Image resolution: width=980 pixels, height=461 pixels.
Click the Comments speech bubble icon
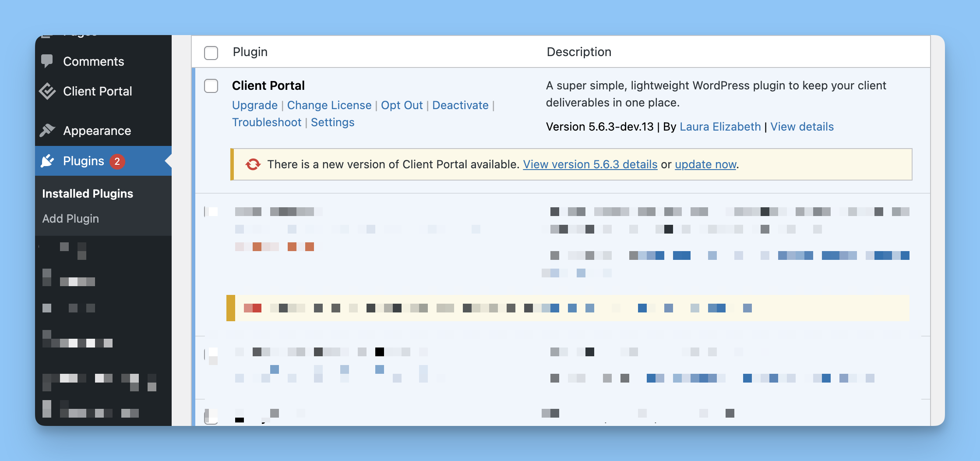click(47, 61)
